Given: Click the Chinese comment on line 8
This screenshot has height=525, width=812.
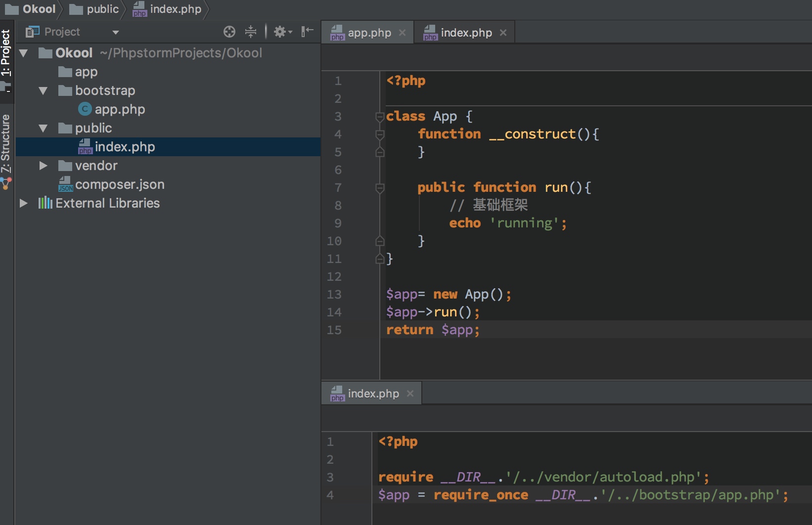Looking at the screenshot, I should coord(489,205).
